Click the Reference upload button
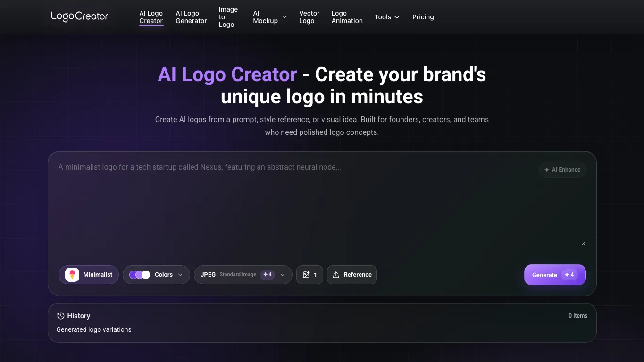644x362 pixels. 352,275
